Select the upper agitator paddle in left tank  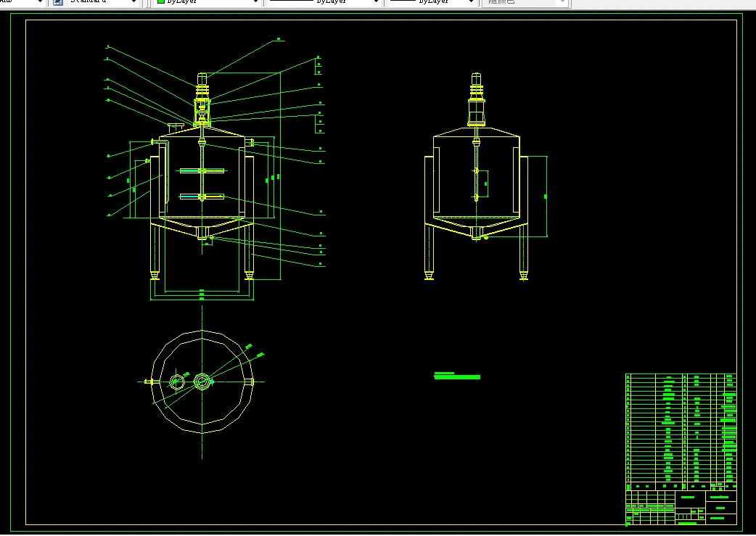202,170
